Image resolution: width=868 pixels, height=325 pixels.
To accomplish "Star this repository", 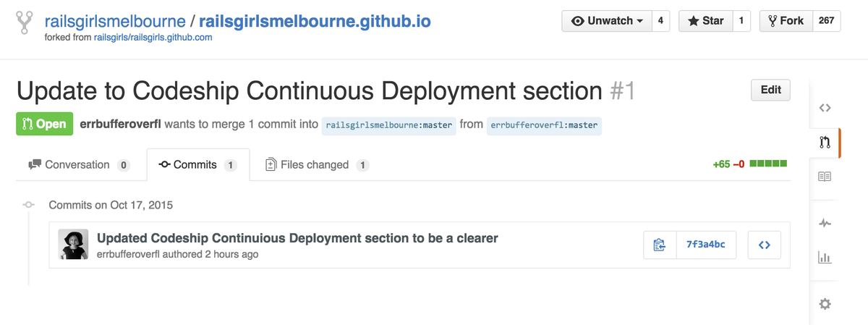I will coord(706,21).
